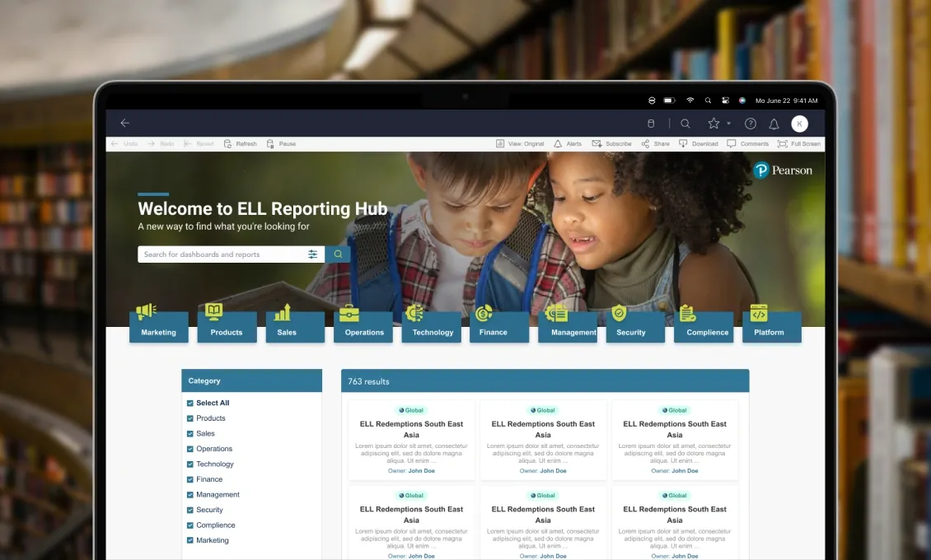Toggle the Select All checkbox

tap(190, 403)
